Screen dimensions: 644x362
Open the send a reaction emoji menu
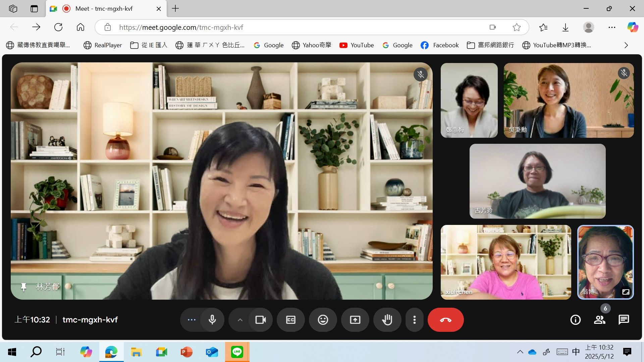(323, 320)
